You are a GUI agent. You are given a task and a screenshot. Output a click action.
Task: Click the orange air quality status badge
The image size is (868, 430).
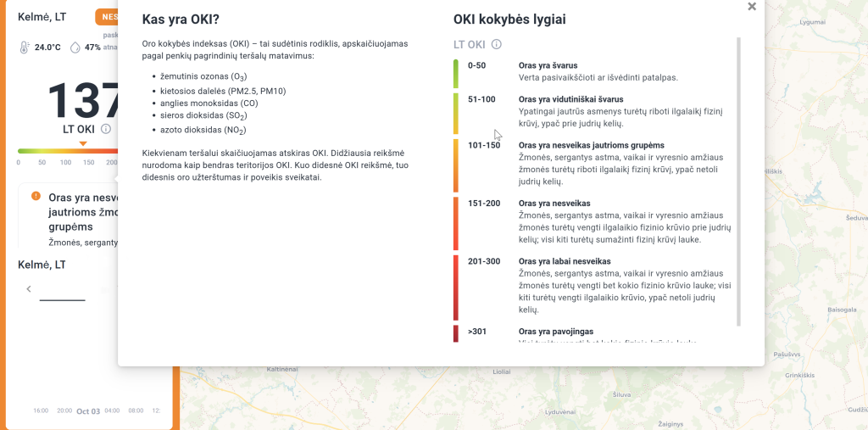(x=107, y=17)
